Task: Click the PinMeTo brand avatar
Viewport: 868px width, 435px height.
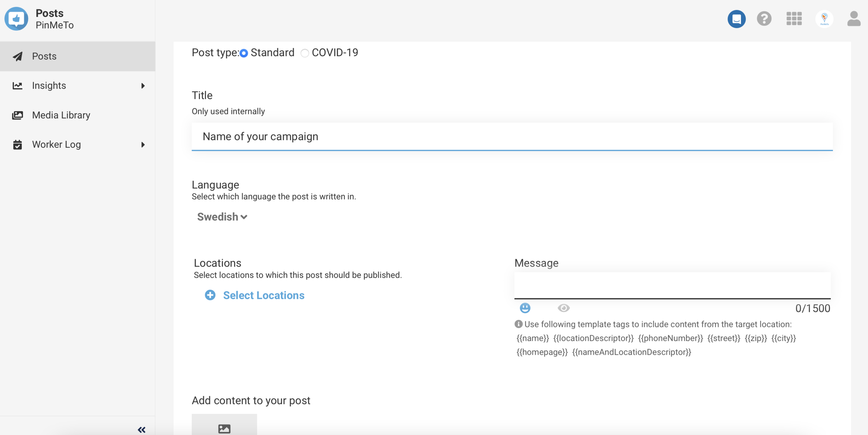Action: [824, 19]
